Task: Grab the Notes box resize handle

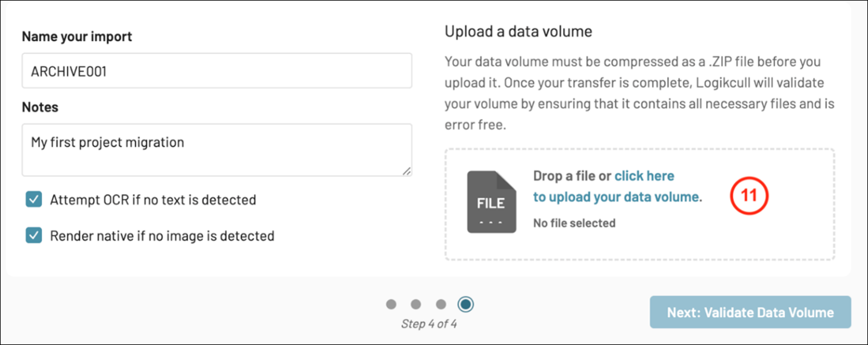Action: (406, 171)
